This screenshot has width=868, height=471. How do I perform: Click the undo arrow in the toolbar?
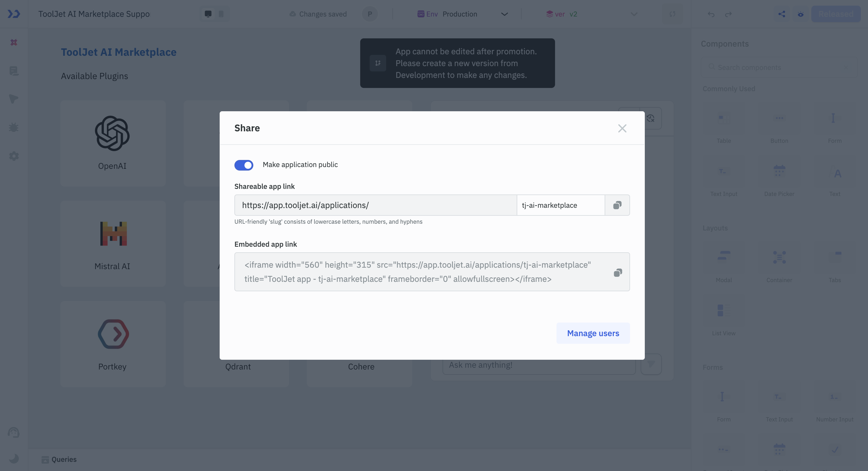tap(711, 14)
